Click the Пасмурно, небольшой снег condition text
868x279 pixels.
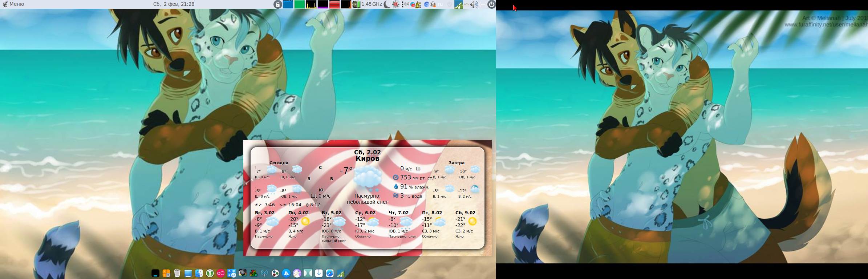click(368, 199)
